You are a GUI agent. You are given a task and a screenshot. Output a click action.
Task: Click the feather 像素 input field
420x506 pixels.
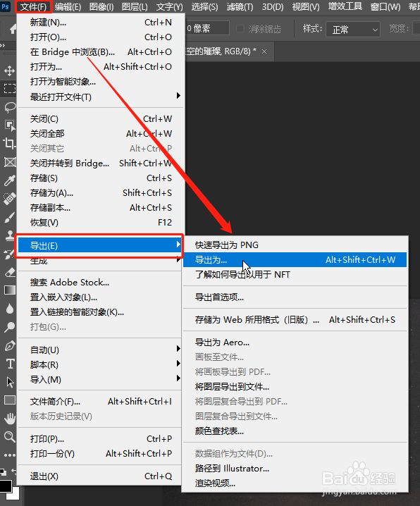tap(208, 28)
